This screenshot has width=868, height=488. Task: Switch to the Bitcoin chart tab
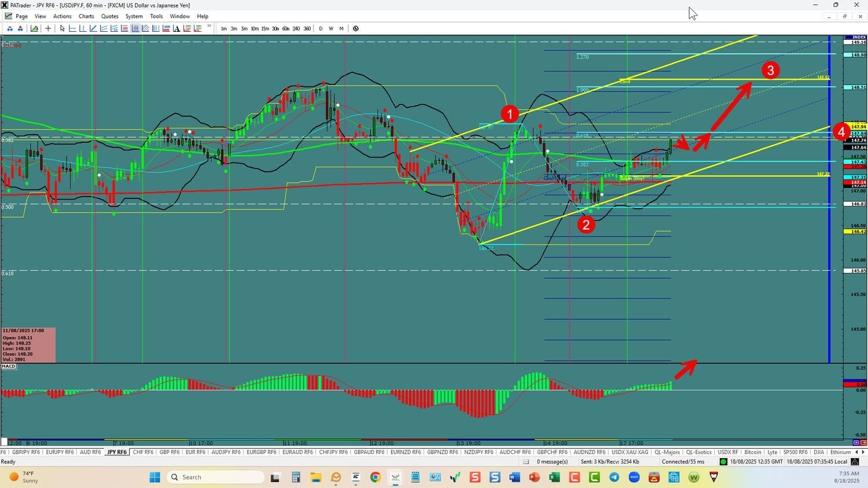coord(753,452)
